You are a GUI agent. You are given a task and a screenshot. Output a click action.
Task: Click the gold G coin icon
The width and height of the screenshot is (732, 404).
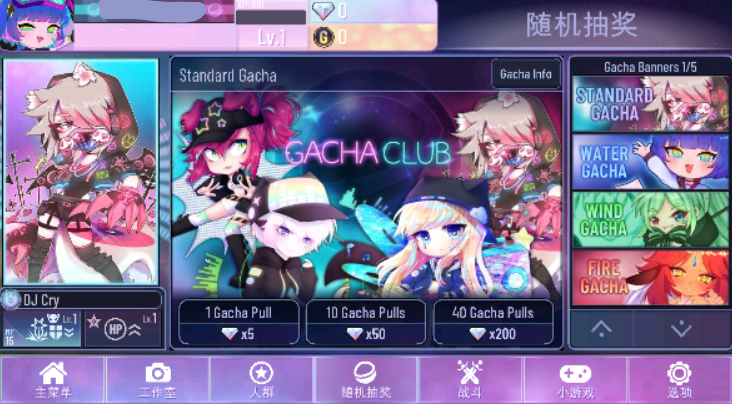[x=324, y=37]
